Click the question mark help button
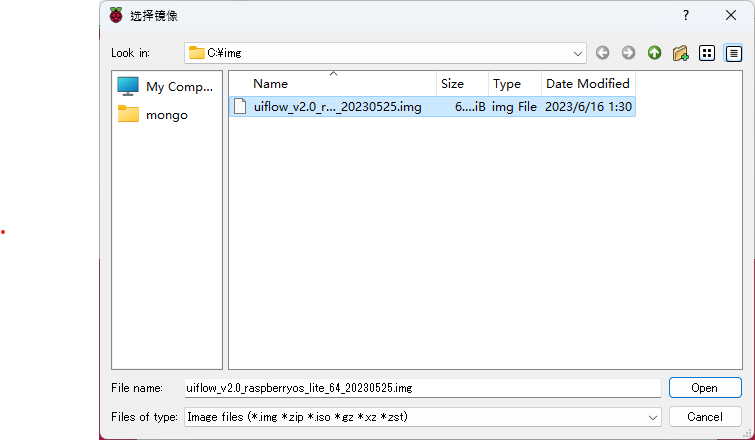The width and height of the screenshot is (755, 440). (686, 15)
